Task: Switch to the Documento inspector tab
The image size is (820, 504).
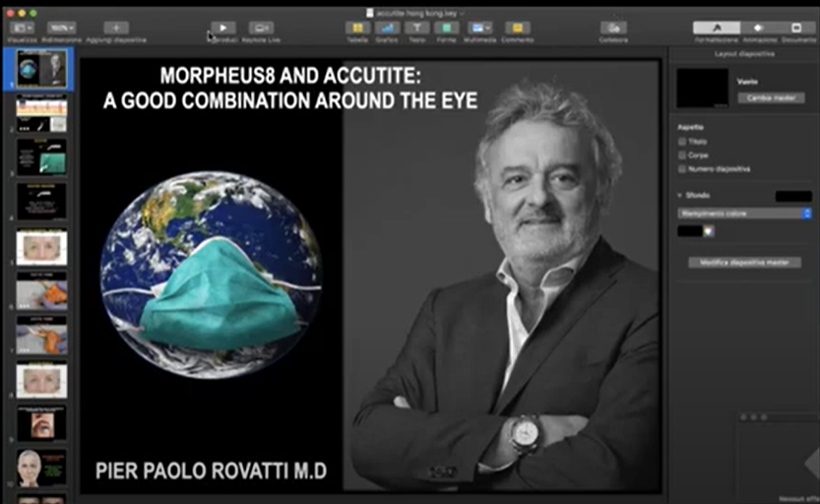Action: coord(798,28)
